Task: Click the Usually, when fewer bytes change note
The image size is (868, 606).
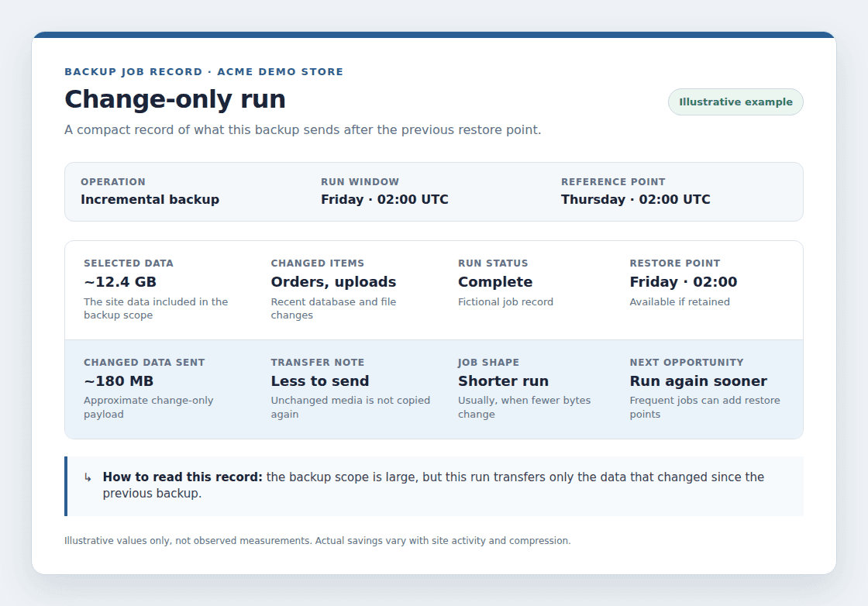Action: (x=524, y=408)
